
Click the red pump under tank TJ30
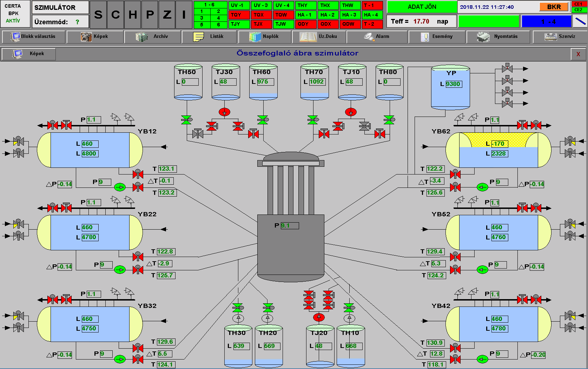224,112
